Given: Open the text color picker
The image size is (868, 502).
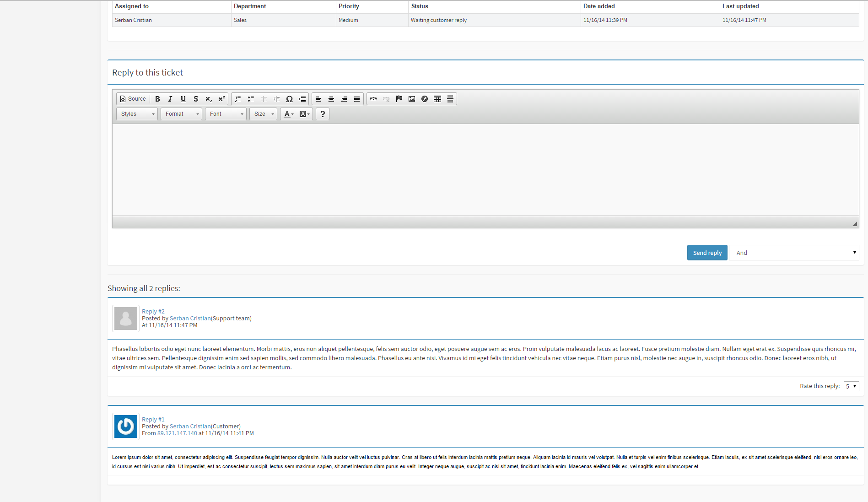Looking at the screenshot, I should pos(288,114).
